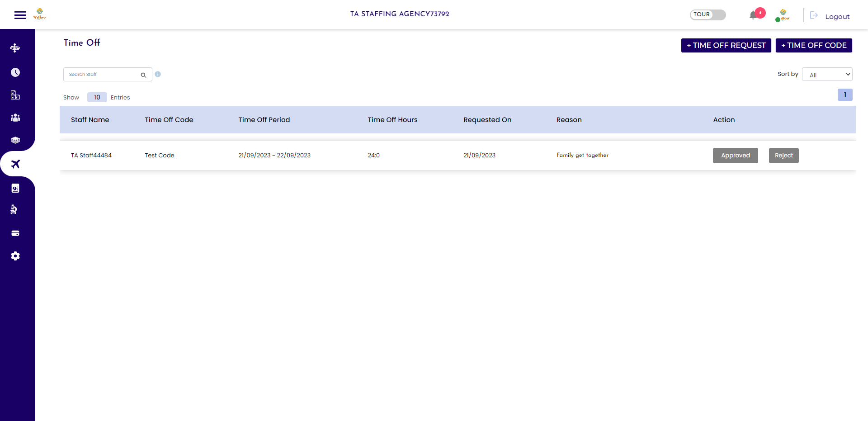The height and width of the screenshot is (421, 868).
Task: Open the hamburger menu at top left
Action: pyautogui.click(x=20, y=14)
